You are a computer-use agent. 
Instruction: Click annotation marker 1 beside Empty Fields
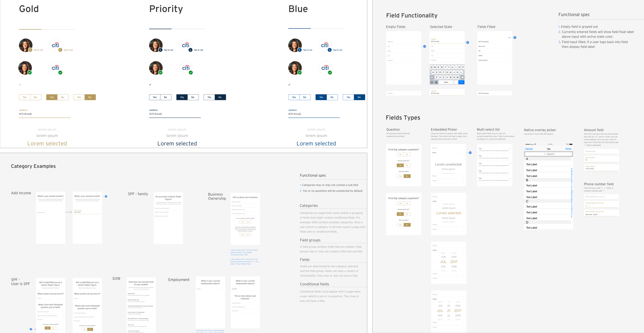(425, 46)
